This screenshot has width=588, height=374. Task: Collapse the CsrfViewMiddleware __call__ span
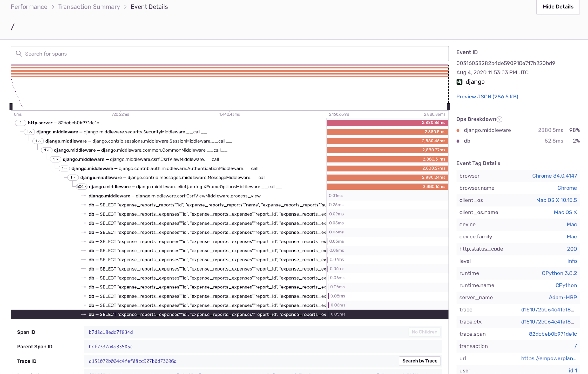pos(55,159)
